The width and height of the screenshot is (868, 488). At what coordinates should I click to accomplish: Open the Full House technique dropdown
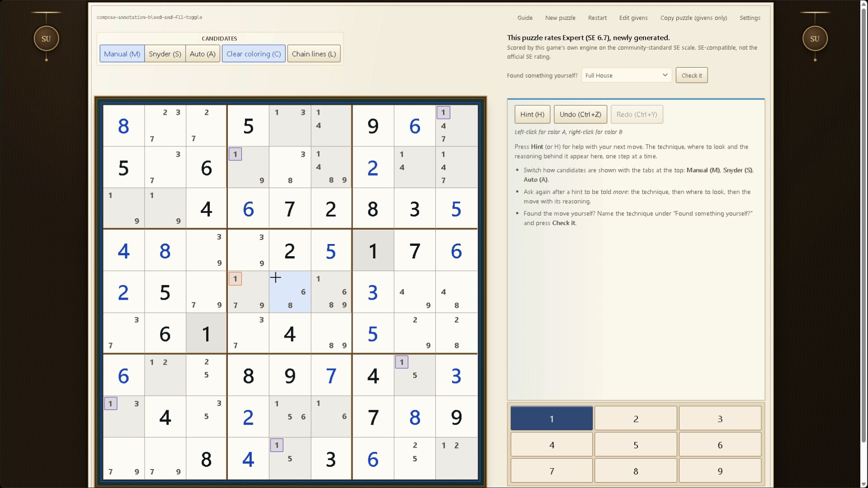[x=626, y=75]
